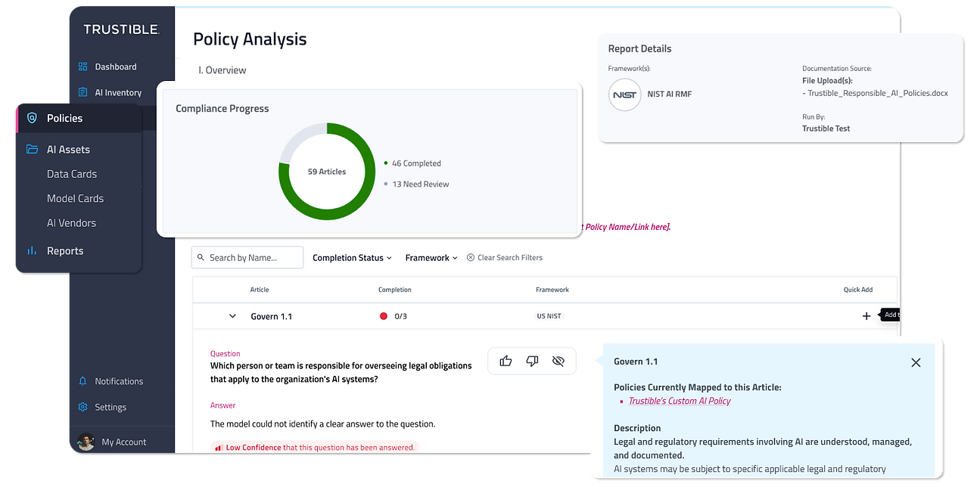Screen dimensions: 980x487
Task: Open AI Inventory in the sidebar
Action: pos(118,92)
